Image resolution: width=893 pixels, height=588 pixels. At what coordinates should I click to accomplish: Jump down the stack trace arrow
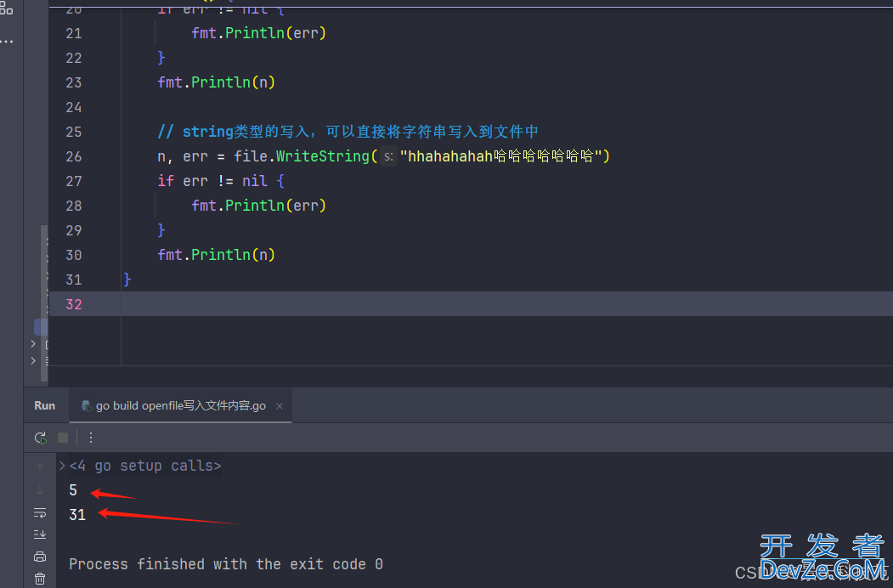[40, 490]
